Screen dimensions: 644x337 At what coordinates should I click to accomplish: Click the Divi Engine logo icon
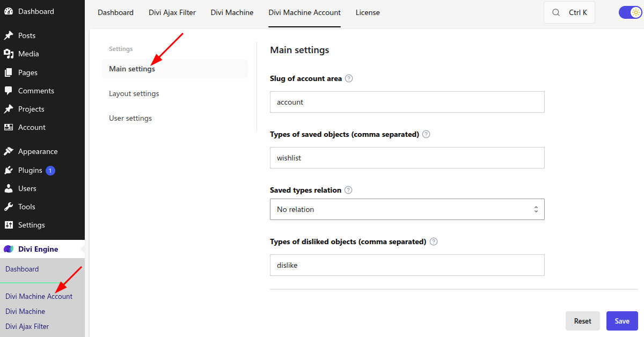[9, 249]
